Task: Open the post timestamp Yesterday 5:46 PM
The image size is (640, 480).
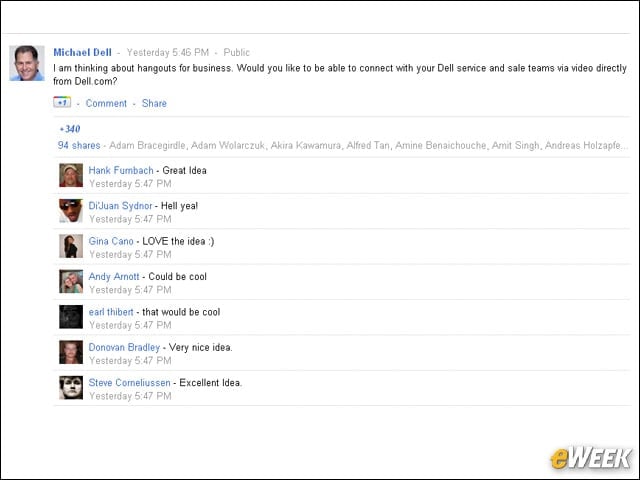Action: click(168, 52)
